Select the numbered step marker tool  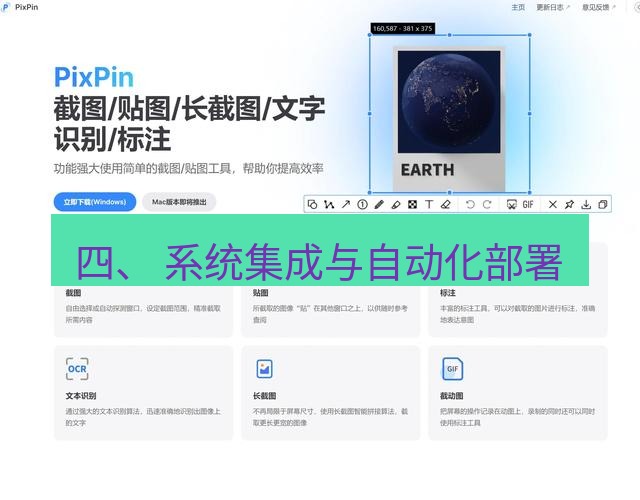pos(362,204)
